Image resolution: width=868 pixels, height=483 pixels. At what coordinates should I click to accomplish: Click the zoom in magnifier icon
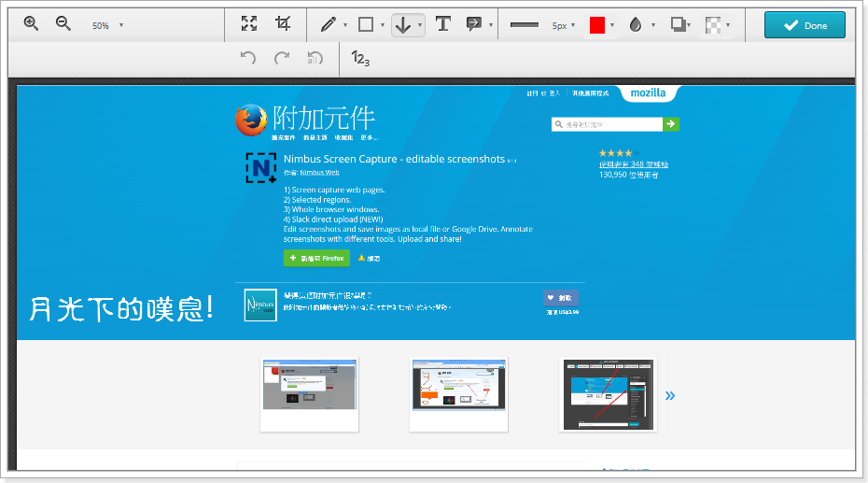point(31,24)
